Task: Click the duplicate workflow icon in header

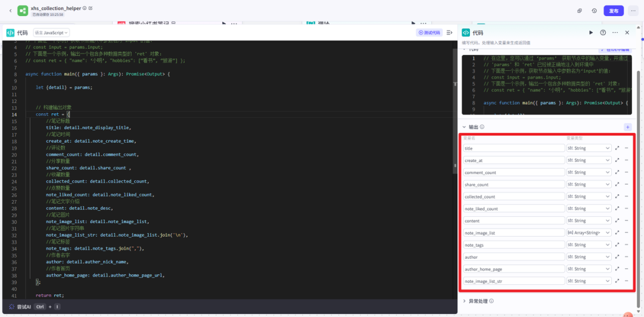Action: coord(580,11)
